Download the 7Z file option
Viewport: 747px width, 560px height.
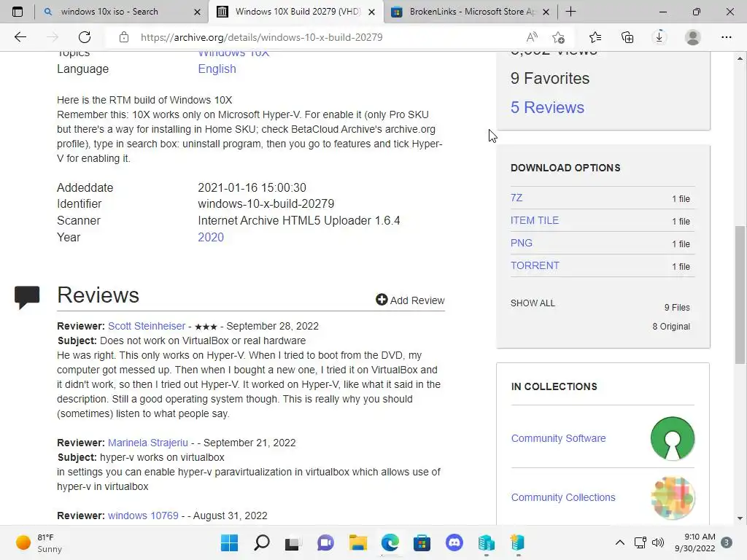click(x=516, y=198)
